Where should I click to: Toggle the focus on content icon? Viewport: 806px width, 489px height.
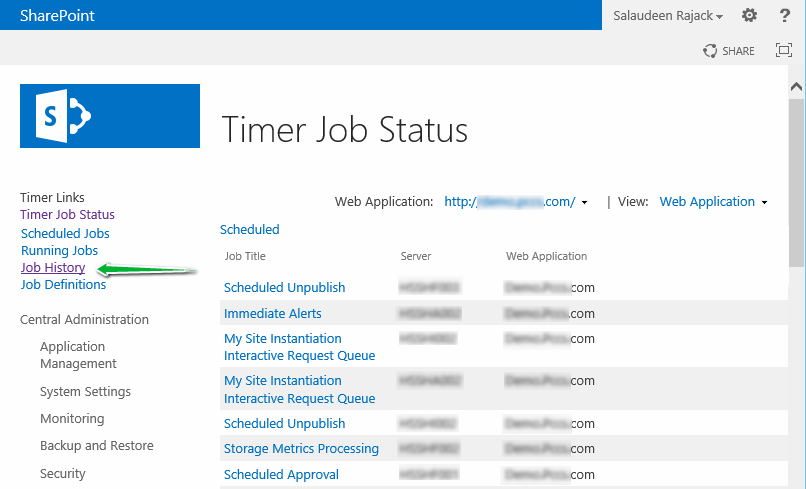(x=783, y=50)
